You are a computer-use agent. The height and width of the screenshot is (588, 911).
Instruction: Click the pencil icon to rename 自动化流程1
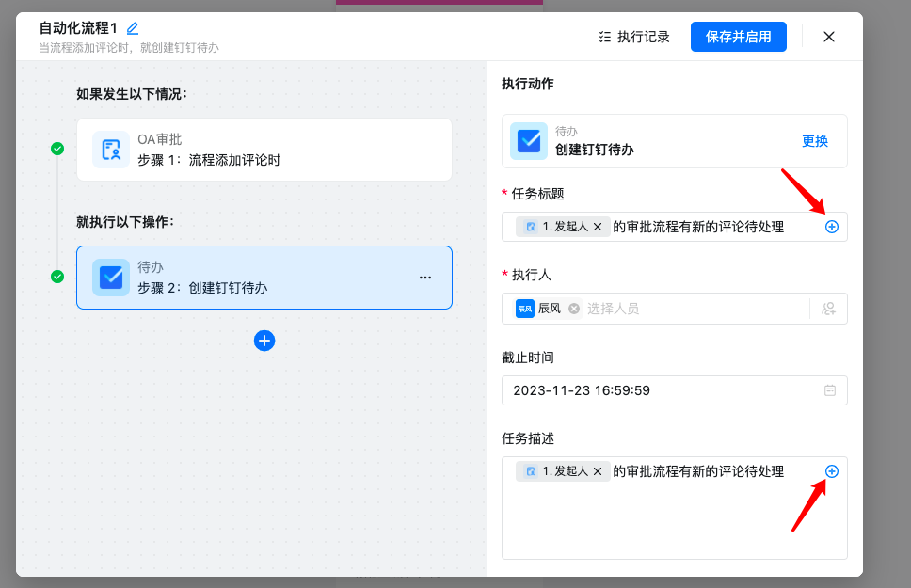tap(133, 28)
